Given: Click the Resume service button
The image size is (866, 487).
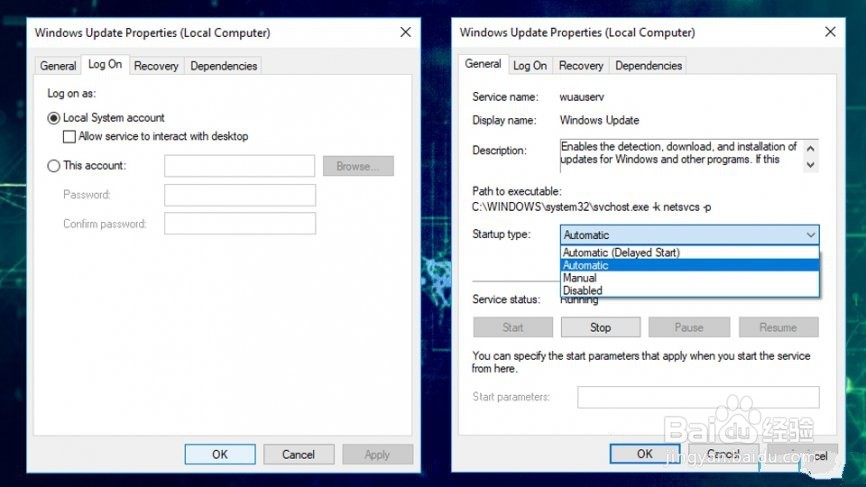Looking at the screenshot, I should tap(778, 327).
